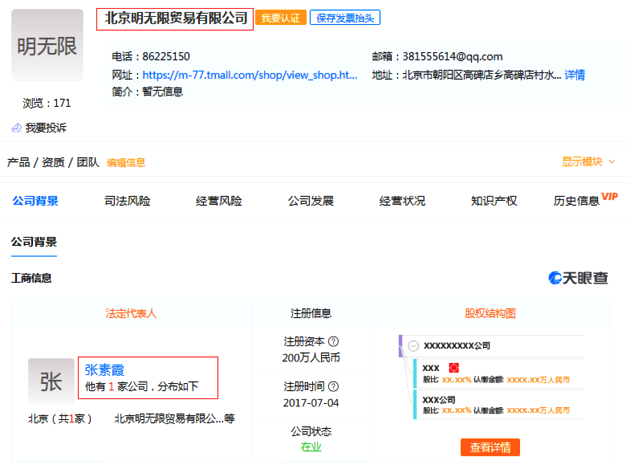Click the email 381555614@qq.com
The height and width of the screenshot is (465, 630).
(x=452, y=56)
